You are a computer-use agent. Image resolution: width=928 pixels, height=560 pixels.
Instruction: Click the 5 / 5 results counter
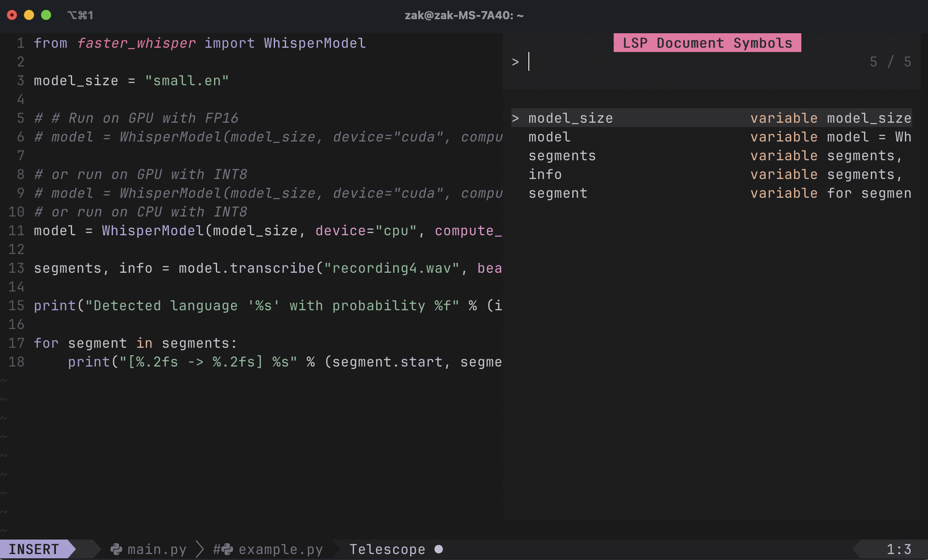[x=890, y=62]
